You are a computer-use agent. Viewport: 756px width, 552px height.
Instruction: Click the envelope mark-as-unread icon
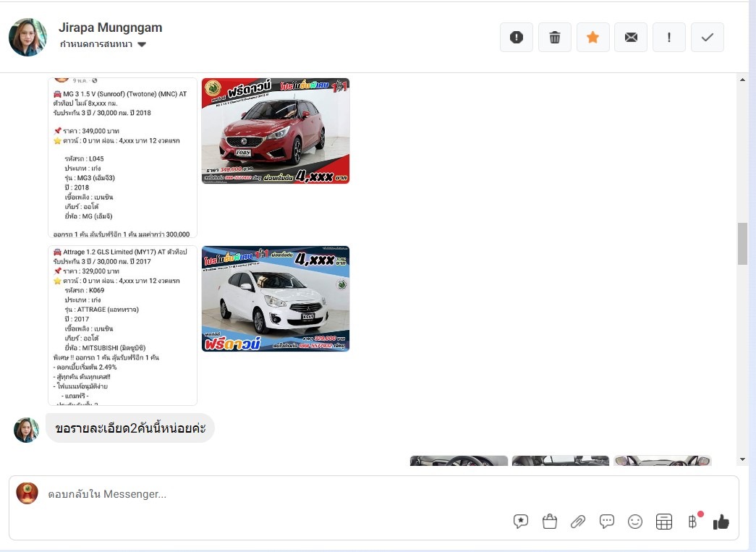[631, 38]
